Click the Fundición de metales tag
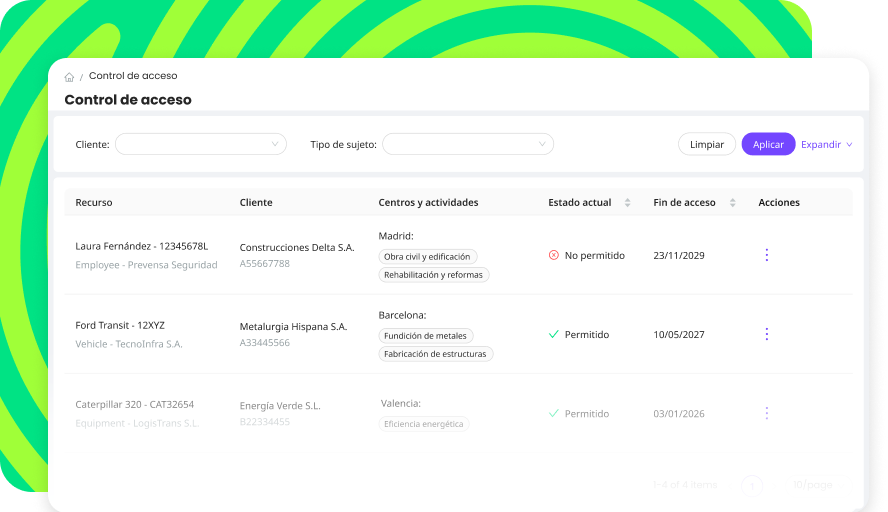Image resolution: width=888 pixels, height=512 pixels. [x=425, y=336]
